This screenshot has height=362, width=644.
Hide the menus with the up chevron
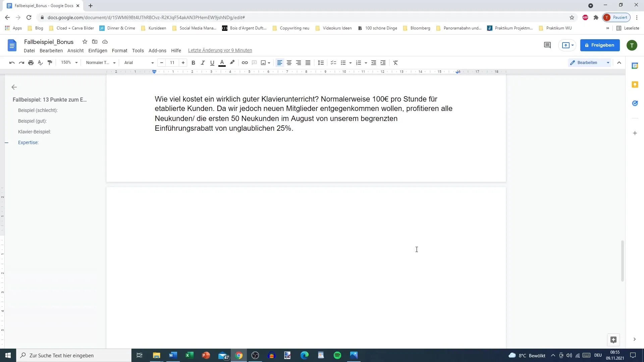click(x=619, y=63)
